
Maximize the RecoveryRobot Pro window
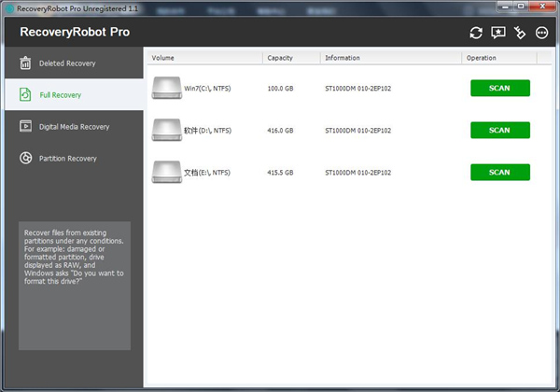[x=521, y=7]
